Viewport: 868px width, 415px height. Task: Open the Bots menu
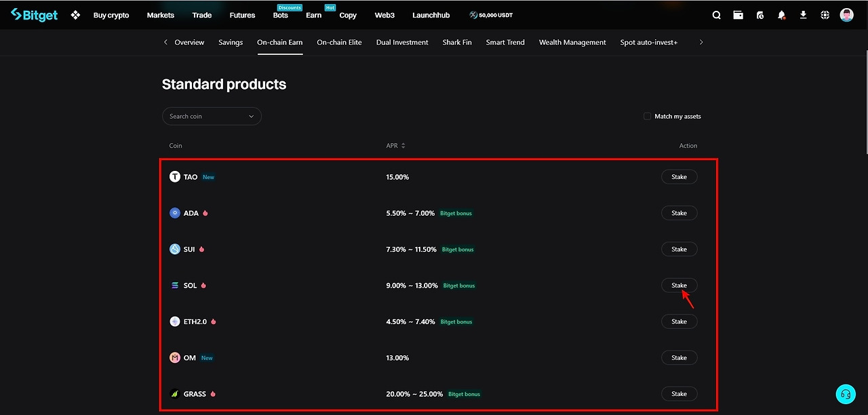pos(281,15)
